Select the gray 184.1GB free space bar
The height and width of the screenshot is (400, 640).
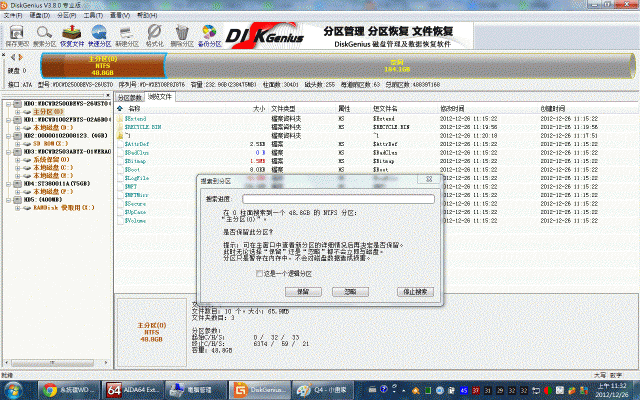click(x=400, y=66)
